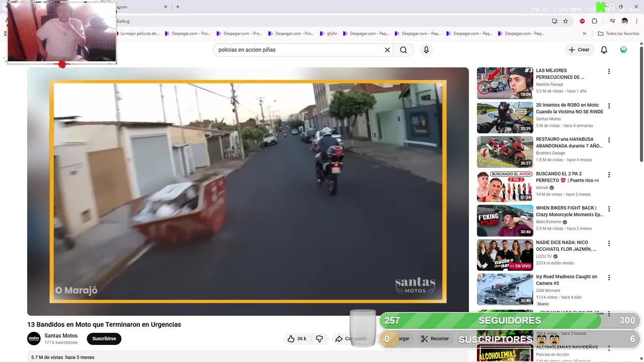Click the 'Brothers Garage' channel name
The image size is (644, 362).
tap(550, 153)
